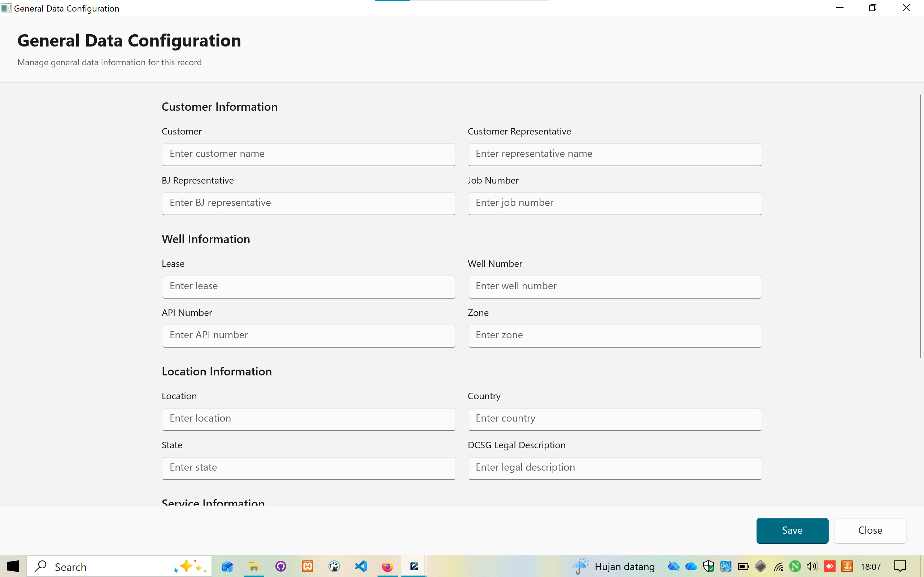Open File Explorer taskbar icon
924x577 pixels.
(x=253, y=566)
